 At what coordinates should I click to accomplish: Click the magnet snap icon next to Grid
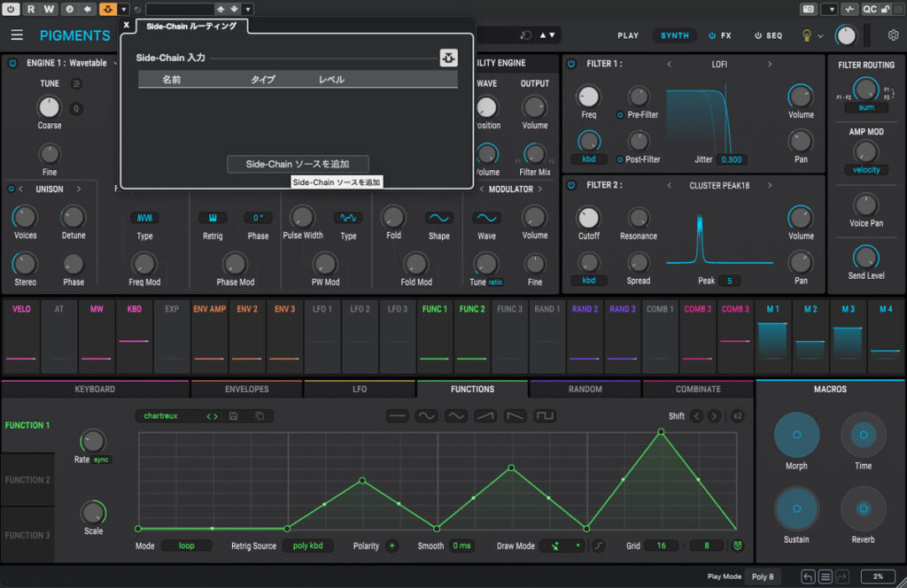[737, 545]
